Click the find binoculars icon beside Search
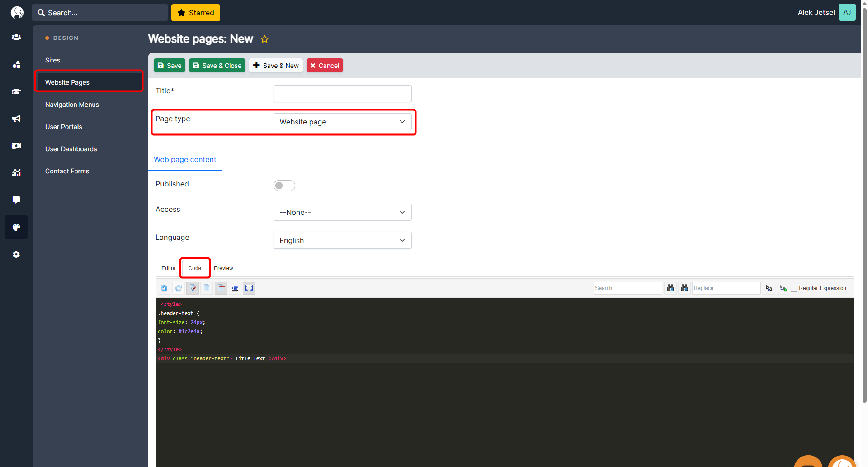The height and width of the screenshot is (467, 868). coord(670,288)
